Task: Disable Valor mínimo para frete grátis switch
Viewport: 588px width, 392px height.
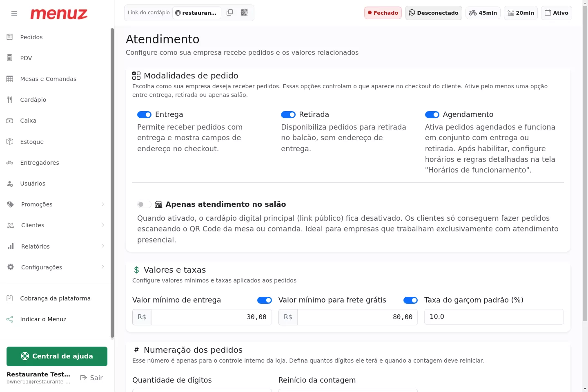Action: (x=410, y=300)
